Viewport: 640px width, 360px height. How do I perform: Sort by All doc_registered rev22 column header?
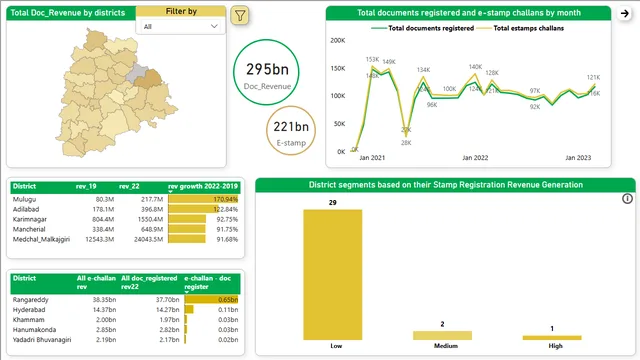(x=149, y=282)
